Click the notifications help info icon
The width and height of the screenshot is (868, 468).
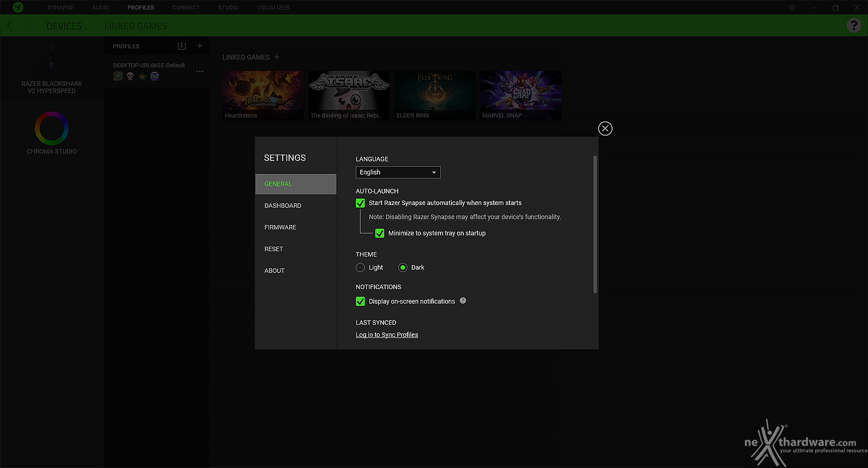coord(463,300)
